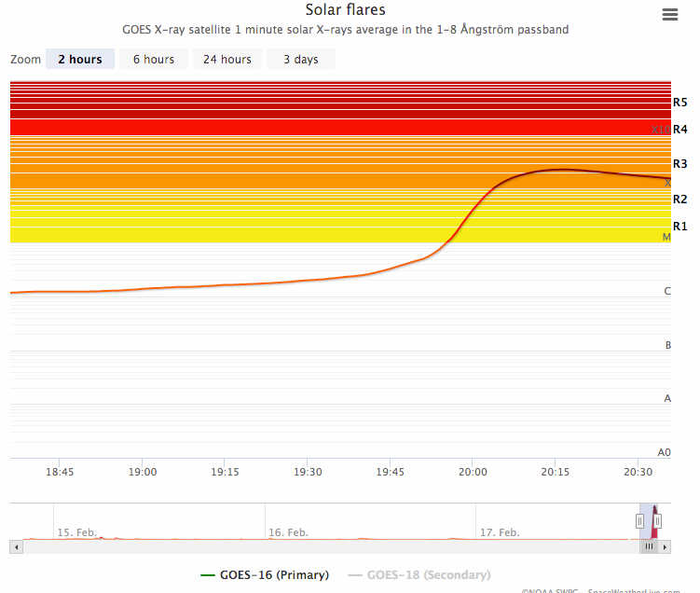The image size is (700, 593).
Task: Click the 19:45 time axis label
Action: tap(390, 472)
